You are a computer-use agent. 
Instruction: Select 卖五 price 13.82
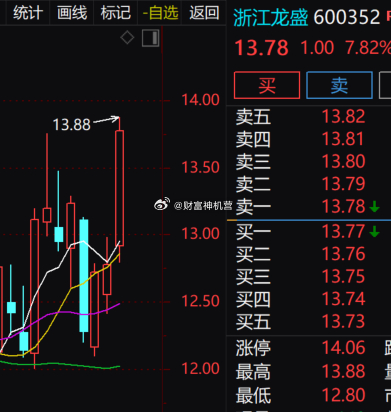(x=343, y=116)
